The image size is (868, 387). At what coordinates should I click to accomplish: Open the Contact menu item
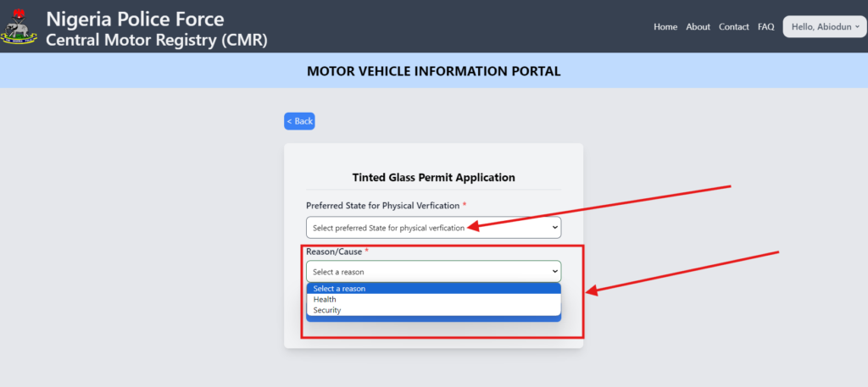point(733,26)
